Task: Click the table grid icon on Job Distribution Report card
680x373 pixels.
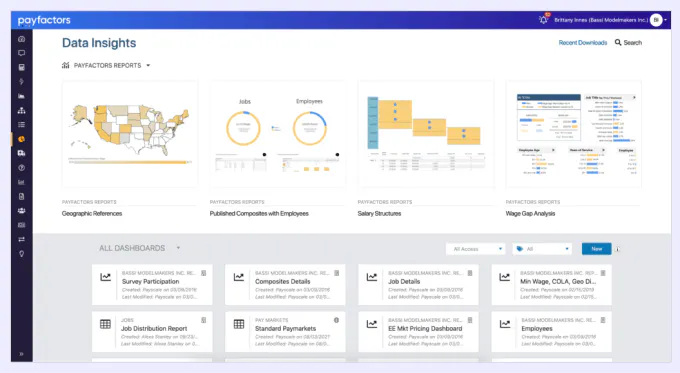Action: (x=105, y=324)
